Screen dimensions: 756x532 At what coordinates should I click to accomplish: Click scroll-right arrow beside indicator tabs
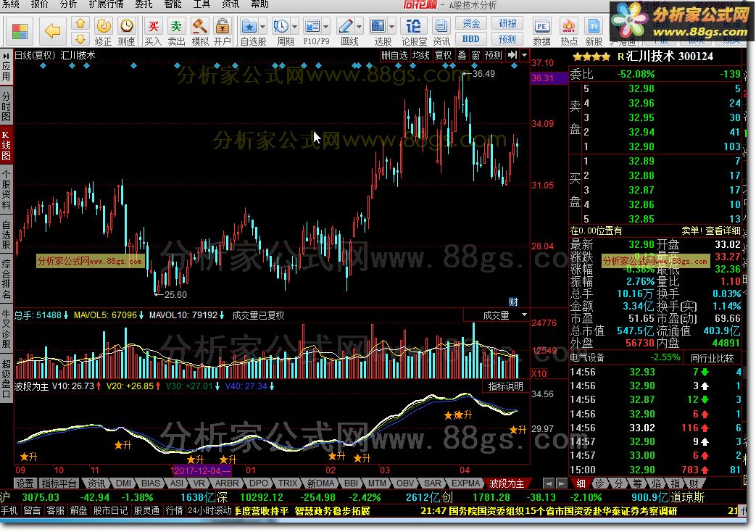click(x=561, y=483)
